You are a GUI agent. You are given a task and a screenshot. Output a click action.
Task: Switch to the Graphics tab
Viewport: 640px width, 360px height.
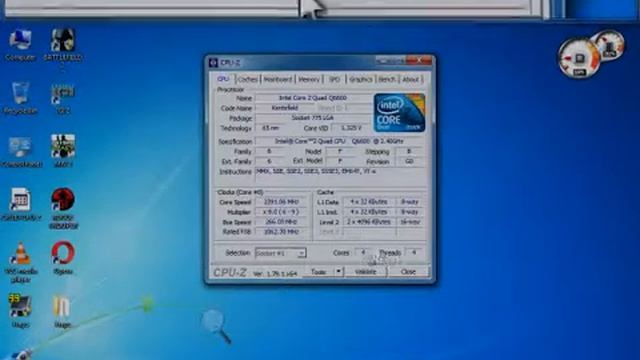[360, 79]
